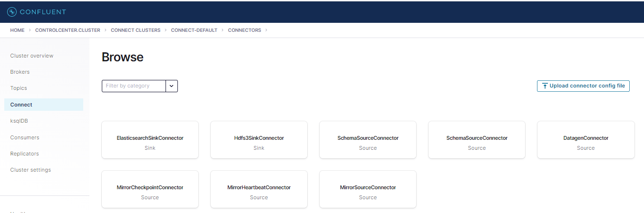
Task: Open Consumers in the sidebar
Action: (25, 137)
